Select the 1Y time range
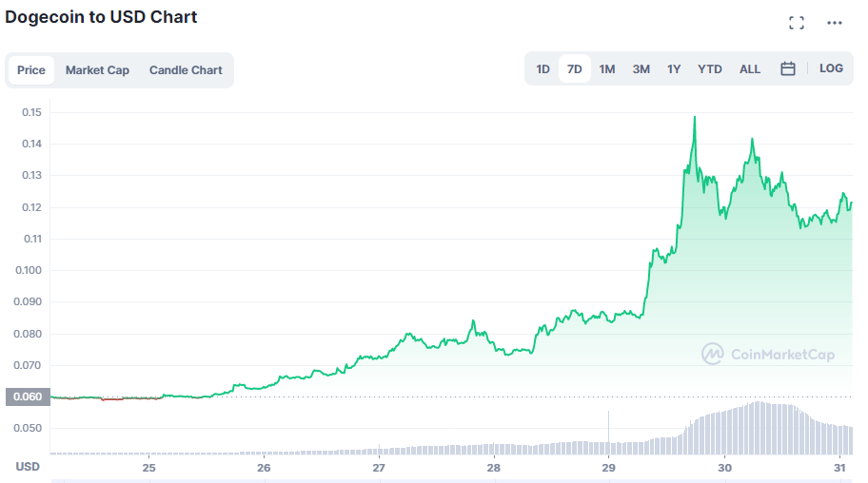 [674, 68]
